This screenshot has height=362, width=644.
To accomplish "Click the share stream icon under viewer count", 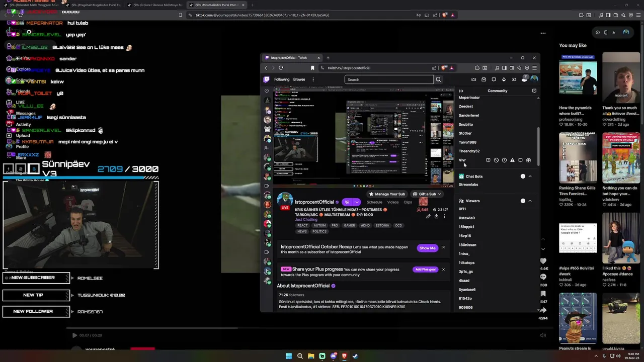I will pos(436,216).
